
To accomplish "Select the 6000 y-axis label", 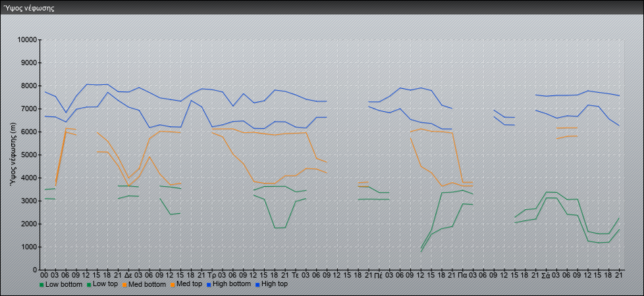I will [29, 132].
